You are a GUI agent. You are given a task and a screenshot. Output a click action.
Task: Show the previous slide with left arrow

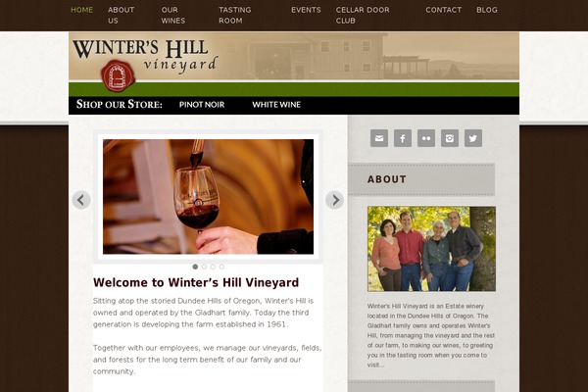click(x=81, y=200)
